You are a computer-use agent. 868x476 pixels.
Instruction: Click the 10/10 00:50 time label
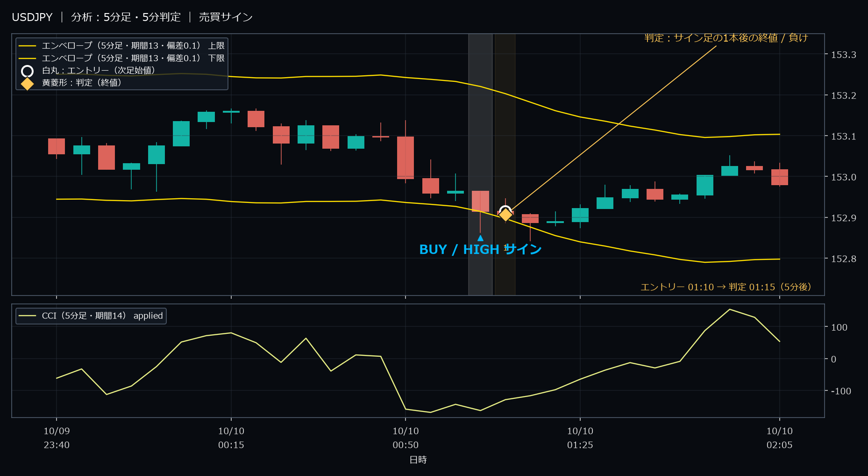click(x=406, y=438)
